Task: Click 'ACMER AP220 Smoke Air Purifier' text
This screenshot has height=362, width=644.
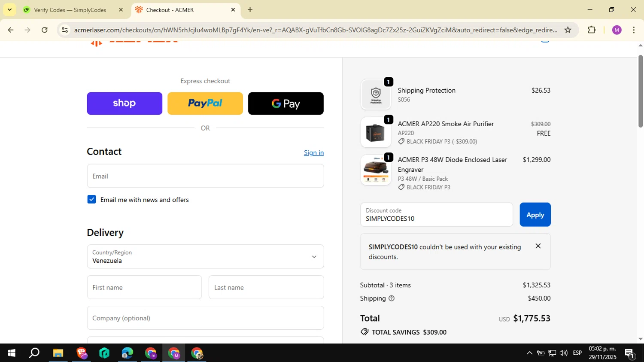Action: pyautogui.click(x=446, y=124)
